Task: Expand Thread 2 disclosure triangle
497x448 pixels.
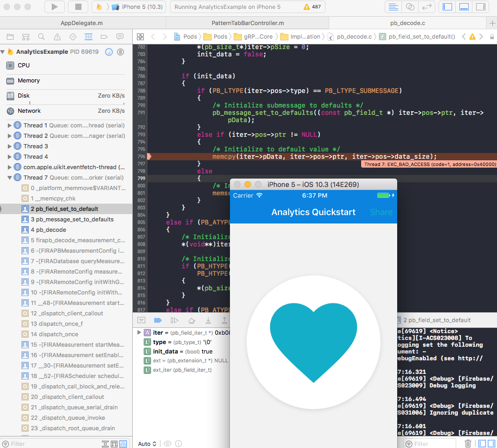Action: pos(9,136)
